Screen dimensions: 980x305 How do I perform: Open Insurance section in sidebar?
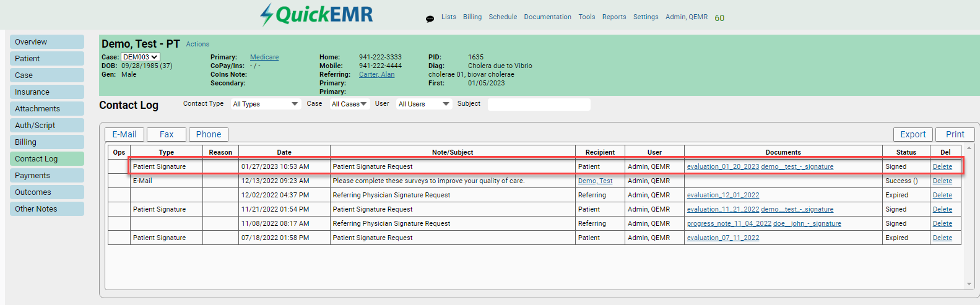pos(47,92)
